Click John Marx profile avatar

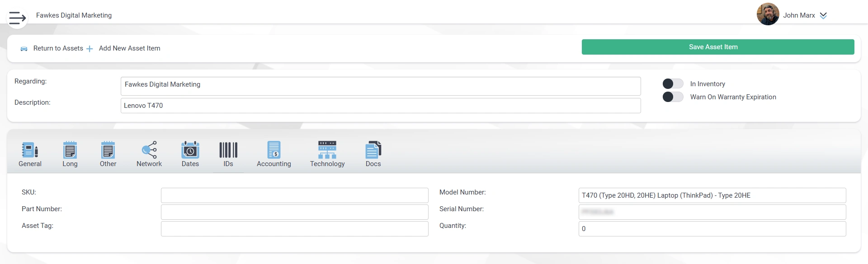[768, 14]
